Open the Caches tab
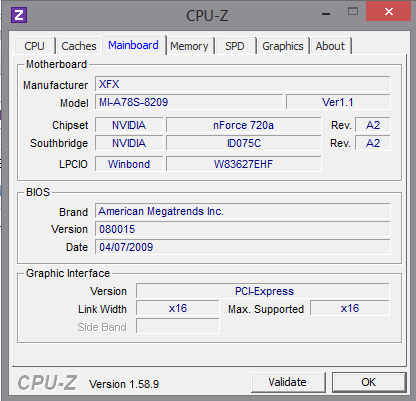This screenshot has width=416, height=401. click(79, 46)
